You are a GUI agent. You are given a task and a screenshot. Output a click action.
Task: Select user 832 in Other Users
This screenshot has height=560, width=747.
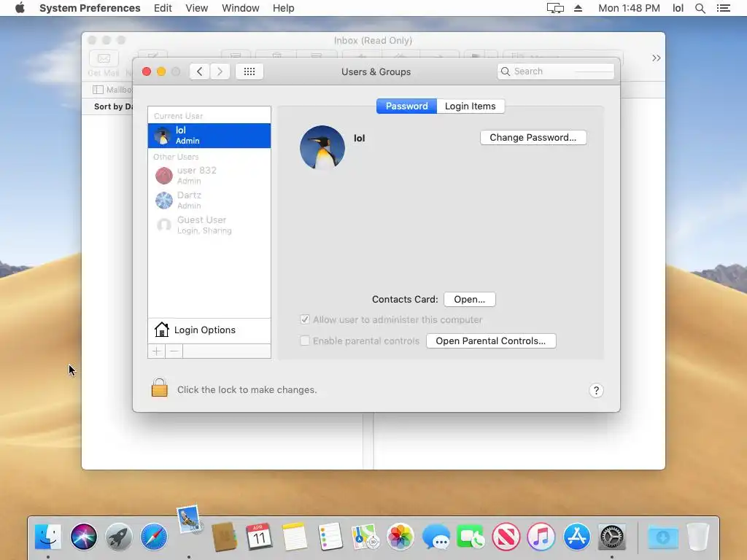pyautogui.click(x=209, y=175)
